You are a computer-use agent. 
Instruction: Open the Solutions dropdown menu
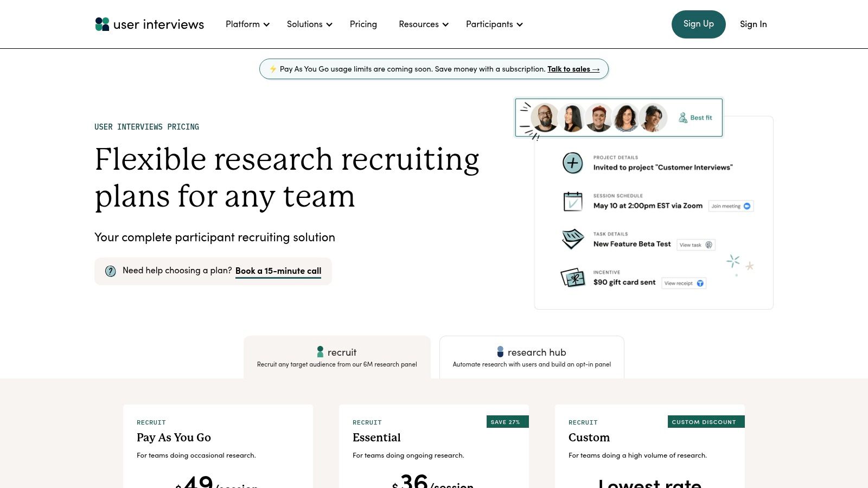[x=309, y=24]
